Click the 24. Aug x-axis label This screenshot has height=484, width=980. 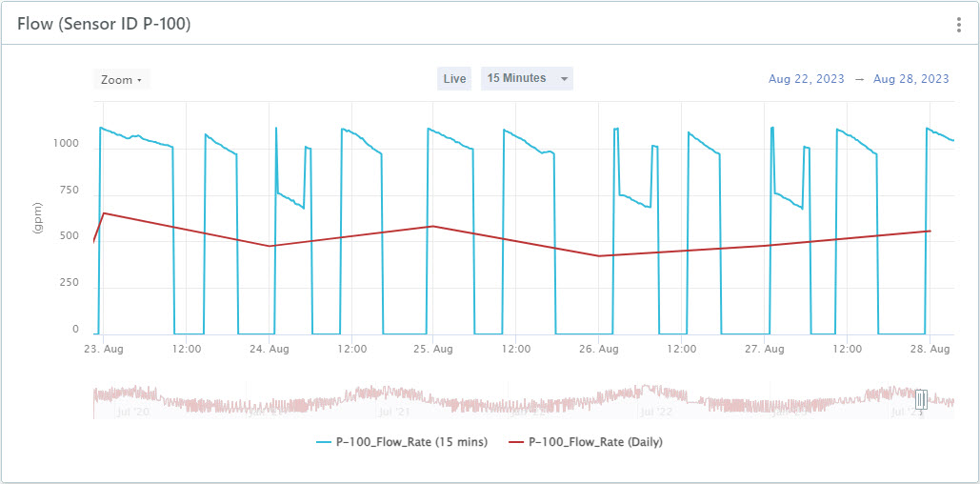pyautogui.click(x=269, y=349)
